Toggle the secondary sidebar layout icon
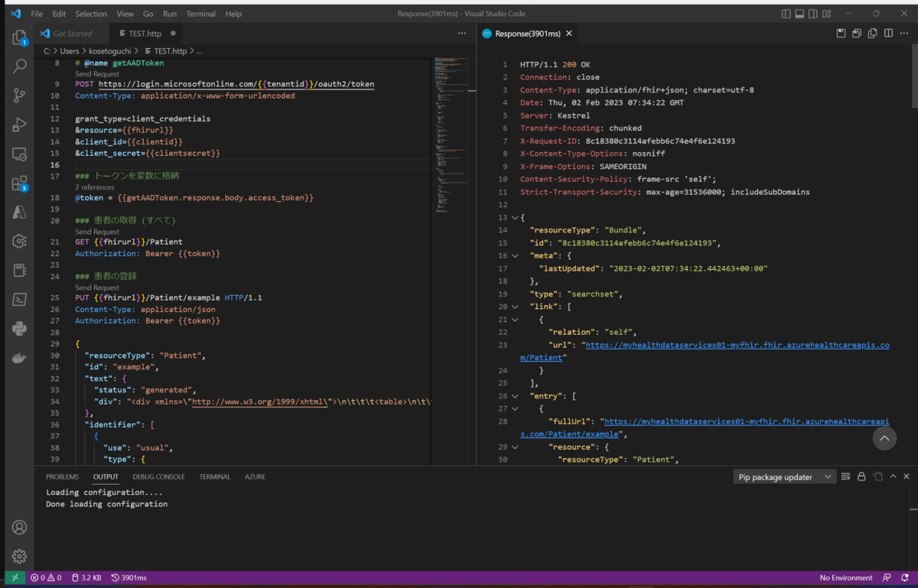The height and width of the screenshot is (588, 918). (x=812, y=14)
